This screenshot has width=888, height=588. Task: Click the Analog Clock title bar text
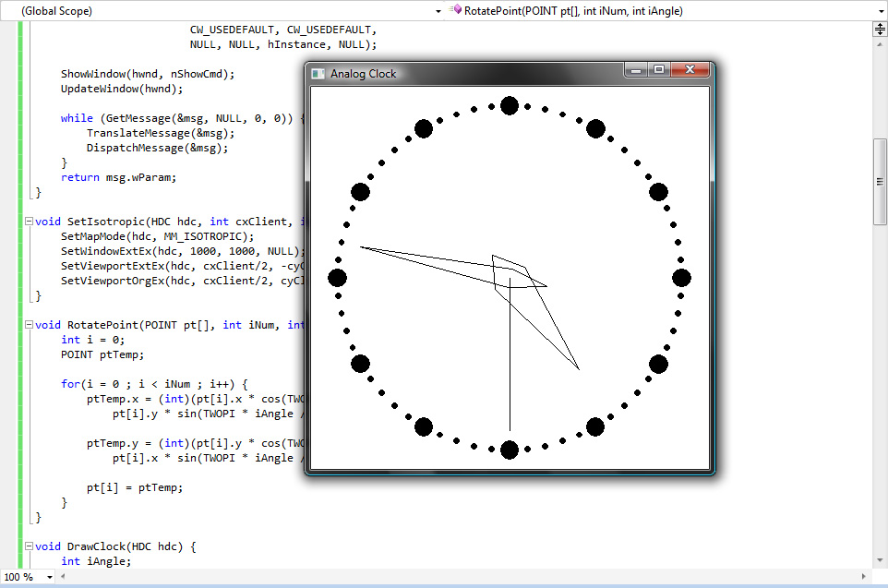(363, 74)
